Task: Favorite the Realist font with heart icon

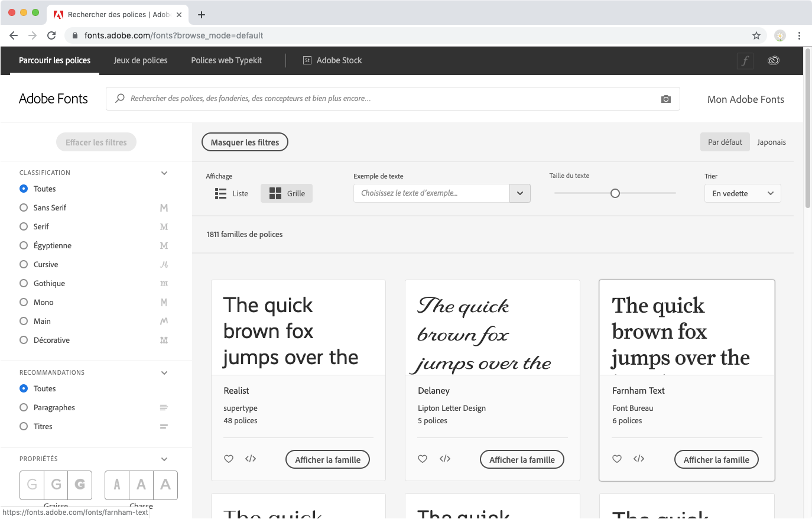Action: tap(229, 459)
